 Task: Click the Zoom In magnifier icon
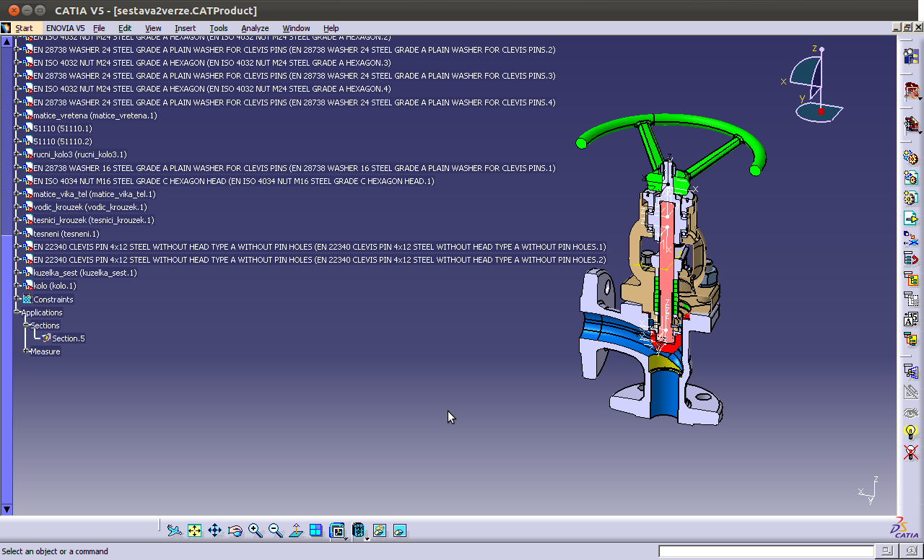pyautogui.click(x=255, y=530)
